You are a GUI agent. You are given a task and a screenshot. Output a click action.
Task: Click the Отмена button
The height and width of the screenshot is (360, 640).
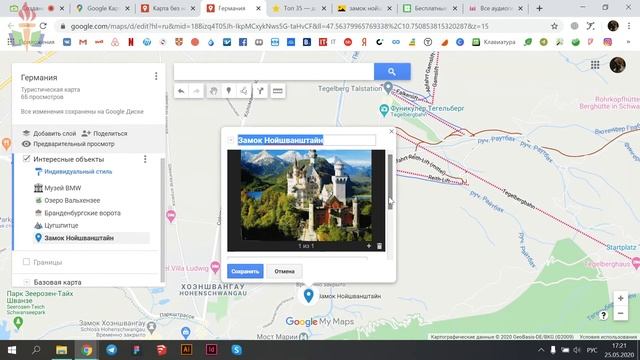(284, 271)
